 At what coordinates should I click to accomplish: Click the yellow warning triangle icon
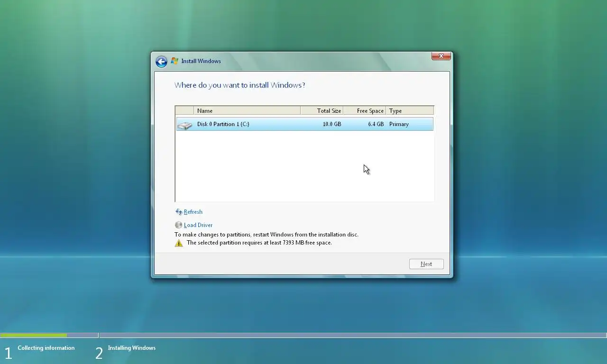point(179,243)
